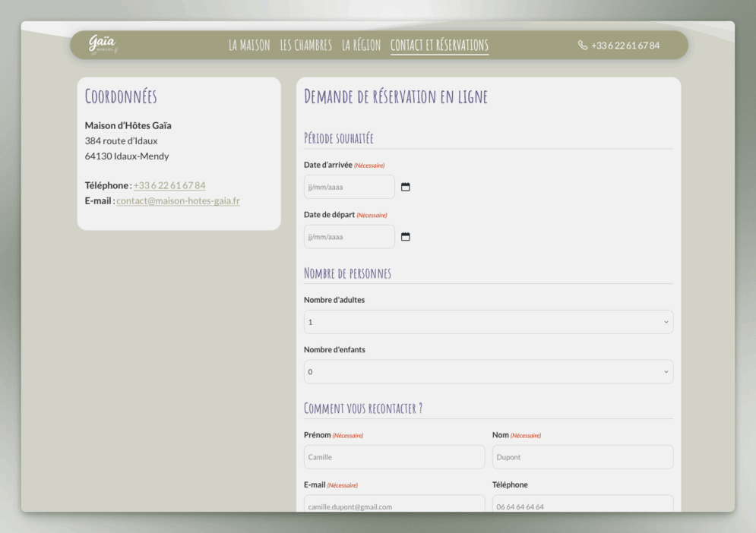Open the Les Chambres menu item
756x533 pixels.
(x=305, y=46)
